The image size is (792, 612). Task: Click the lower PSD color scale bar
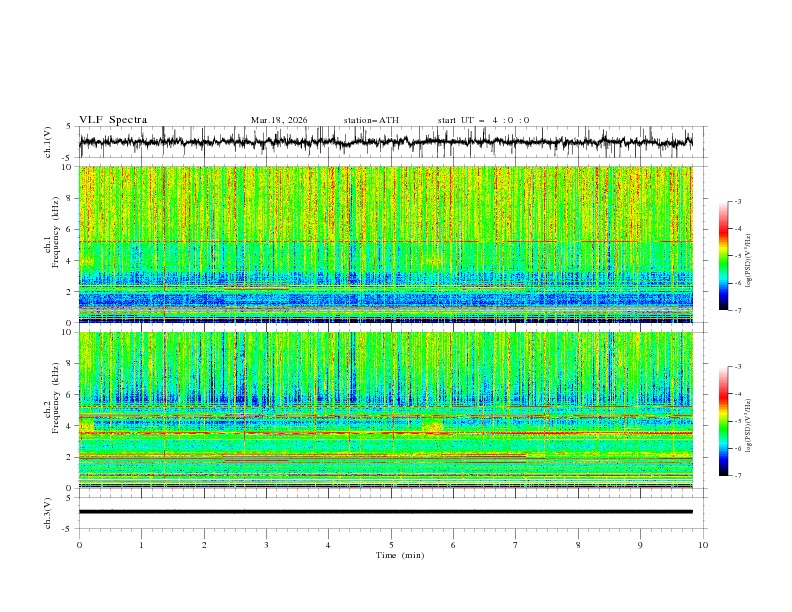(723, 421)
